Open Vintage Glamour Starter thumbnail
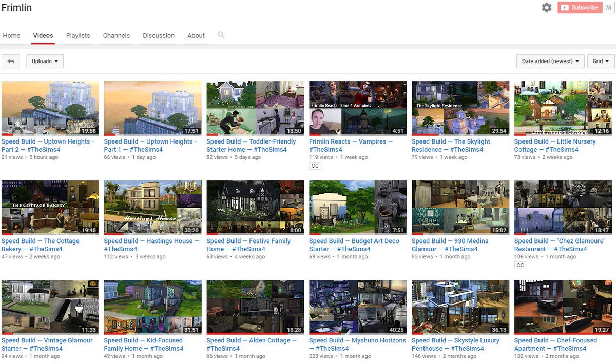616x364 pixels. pos(50,307)
